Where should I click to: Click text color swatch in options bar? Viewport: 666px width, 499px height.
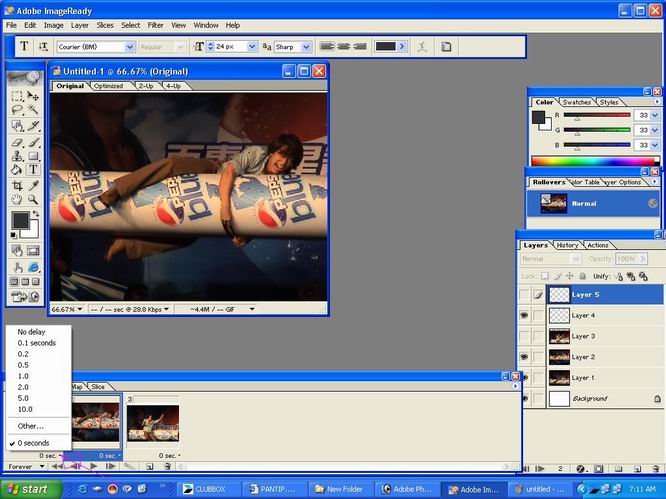point(386,47)
